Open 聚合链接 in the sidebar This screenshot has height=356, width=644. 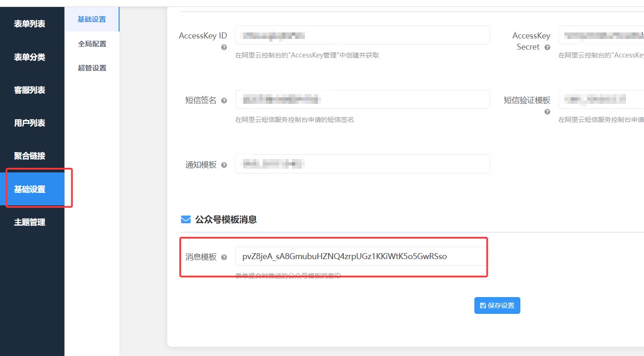30,156
